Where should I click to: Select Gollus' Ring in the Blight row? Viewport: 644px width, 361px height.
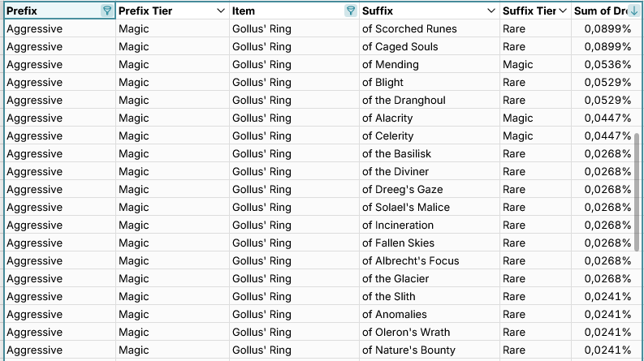[294, 83]
